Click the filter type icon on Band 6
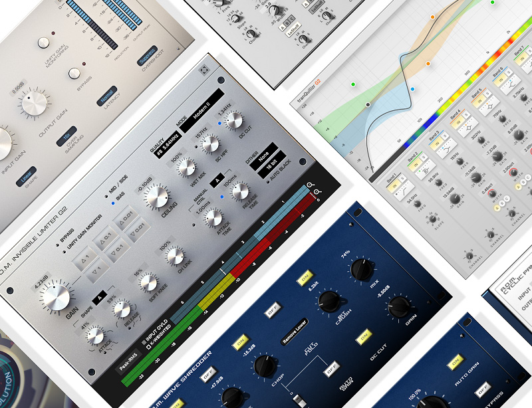The height and width of the screenshot is (408, 532). pyautogui.click(x=511, y=82)
